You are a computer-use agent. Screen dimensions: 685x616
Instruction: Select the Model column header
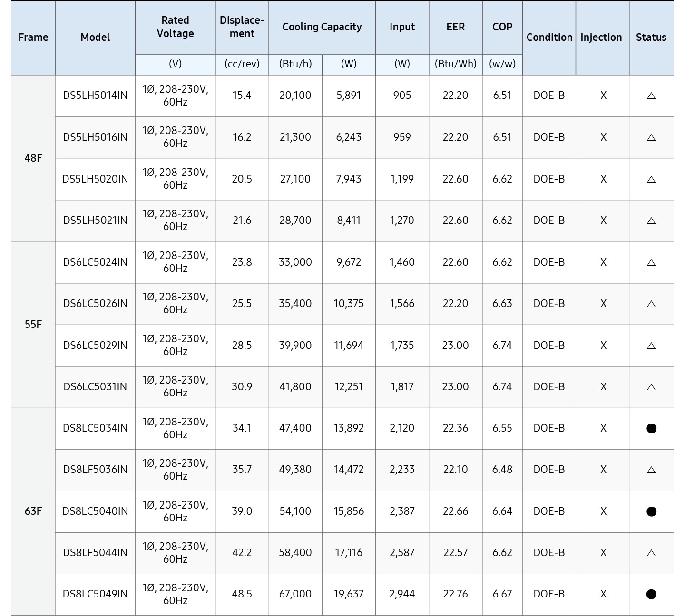tap(95, 38)
